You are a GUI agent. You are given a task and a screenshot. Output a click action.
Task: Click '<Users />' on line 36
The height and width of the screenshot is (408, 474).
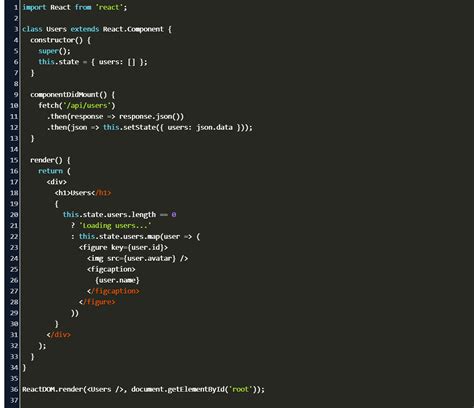[105, 389]
